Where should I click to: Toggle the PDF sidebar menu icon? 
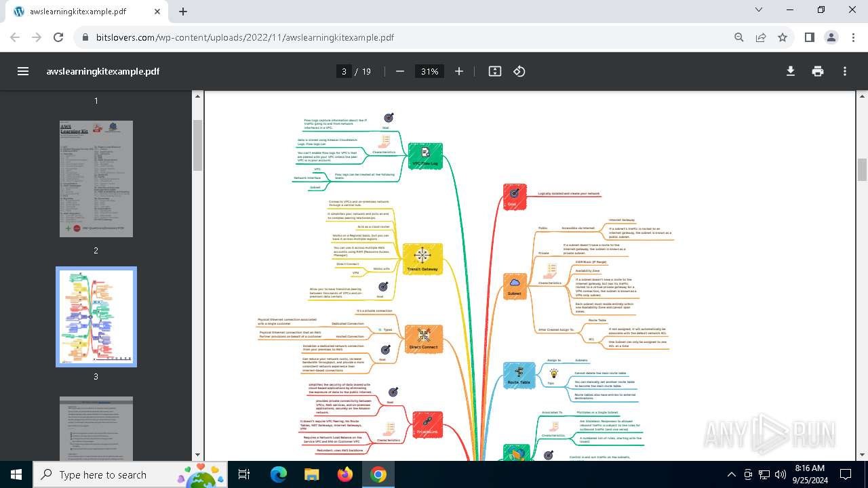(23, 71)
